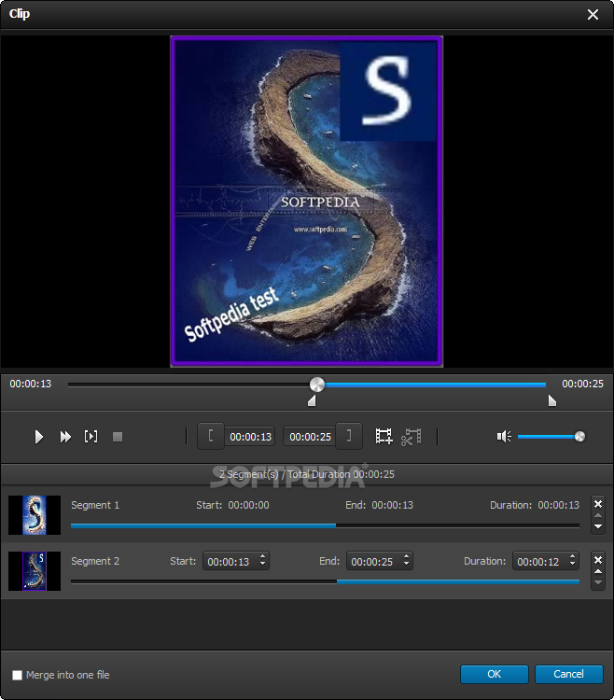The image size is (614, 700).
Task: Confirm with the OK button
Action: pos(494,674)
